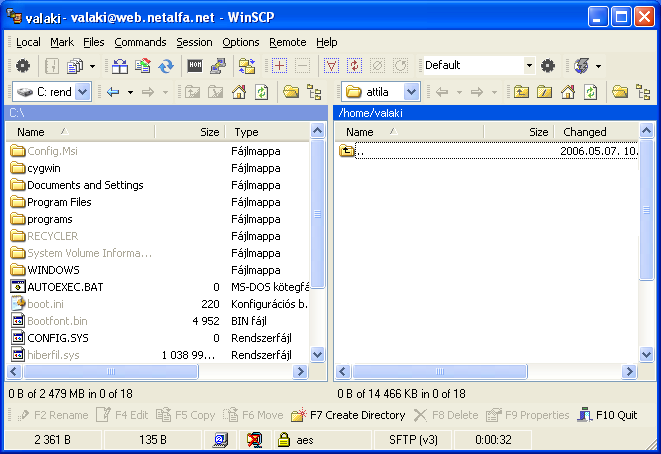Sort remote panel by Changed column

click(597, 132)
